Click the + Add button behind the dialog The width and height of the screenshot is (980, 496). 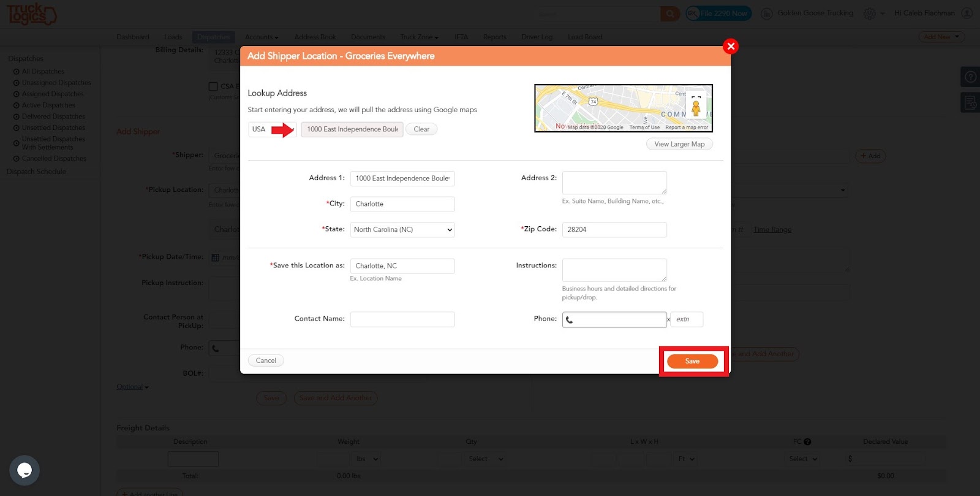[x=870, y=156]
